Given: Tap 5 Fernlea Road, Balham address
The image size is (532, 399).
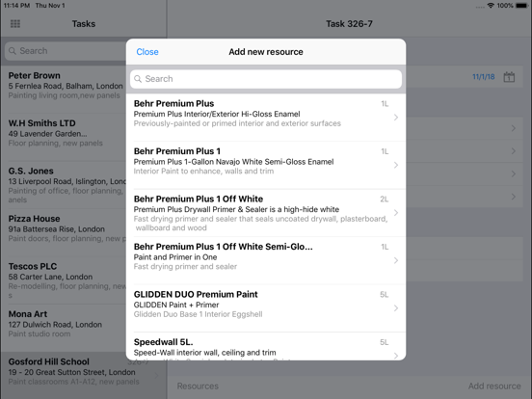Looking at the screenshot, I should click(x=66, y=86).
